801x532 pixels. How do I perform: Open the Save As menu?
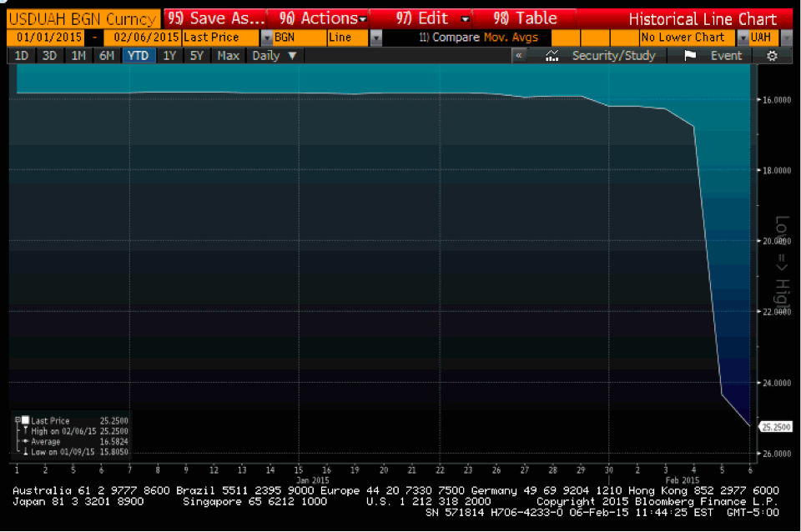coord(215,18)
